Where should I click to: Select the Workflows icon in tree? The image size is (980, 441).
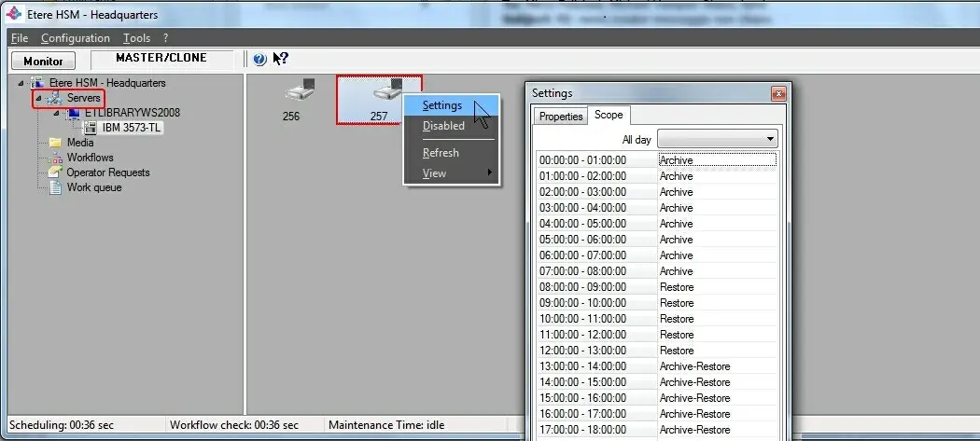point(55,158)
